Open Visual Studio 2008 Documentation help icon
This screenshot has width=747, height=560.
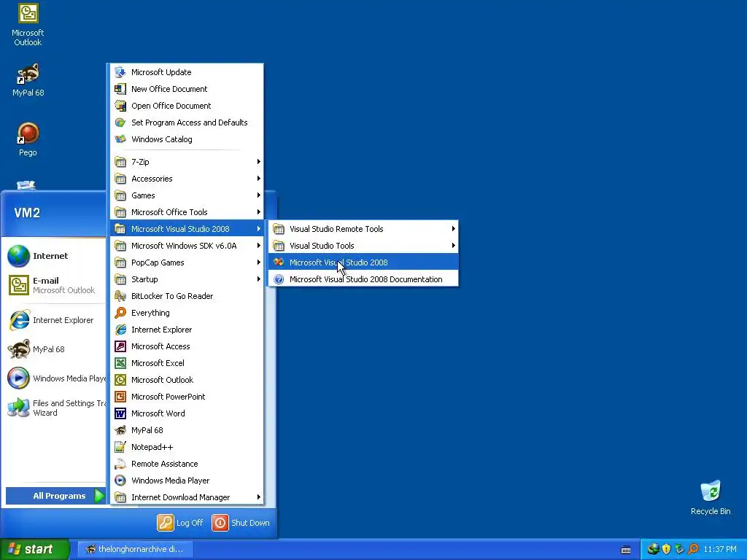coord(279,279)
